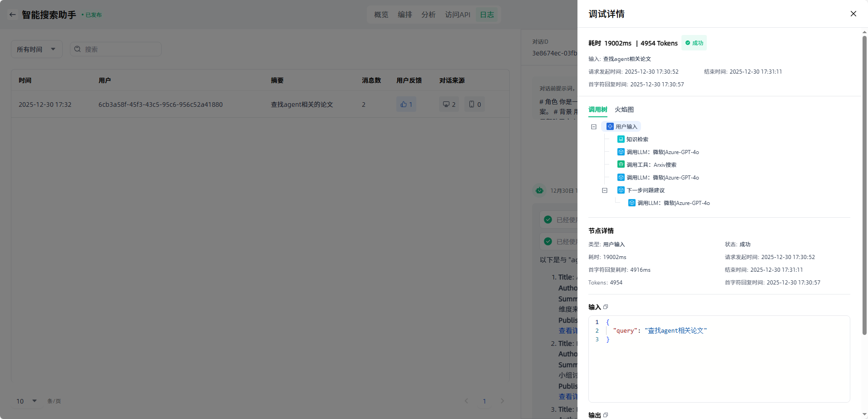Open the 所有时间 time filter dropdown

pyautogui.click(x=36, y=49)
